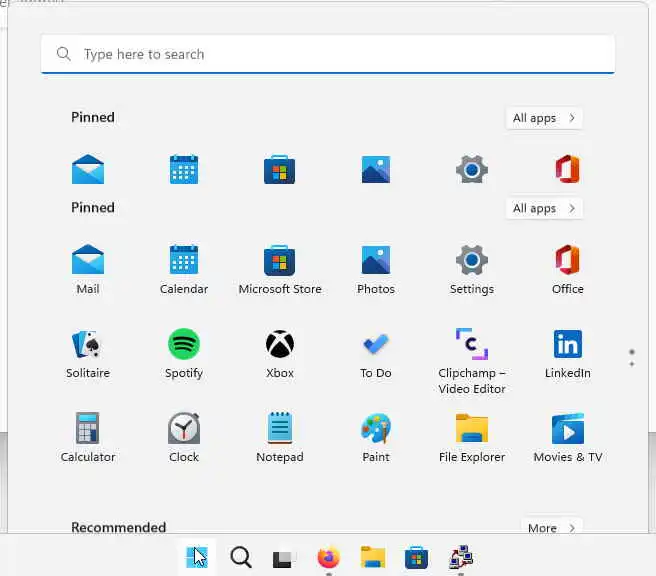Open File Explorer in the pinned apps grid
This screenshot has height=576, width=656.
tap(472, 438)
